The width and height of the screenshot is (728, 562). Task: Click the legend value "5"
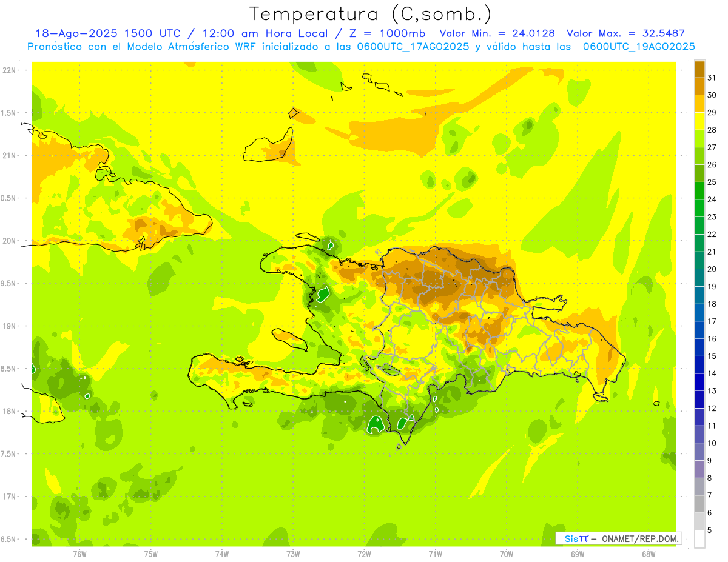710,530
